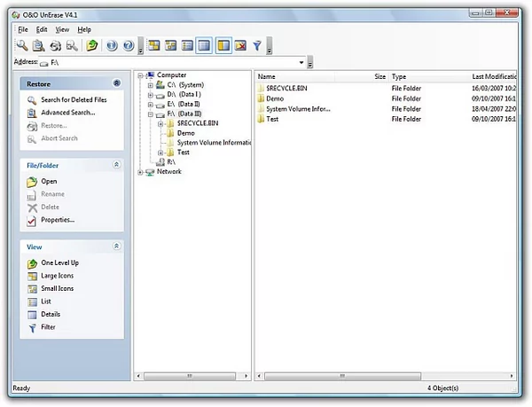Select Details in View panel
Viewport: 532px width, 407px height.
coord(51,315)
